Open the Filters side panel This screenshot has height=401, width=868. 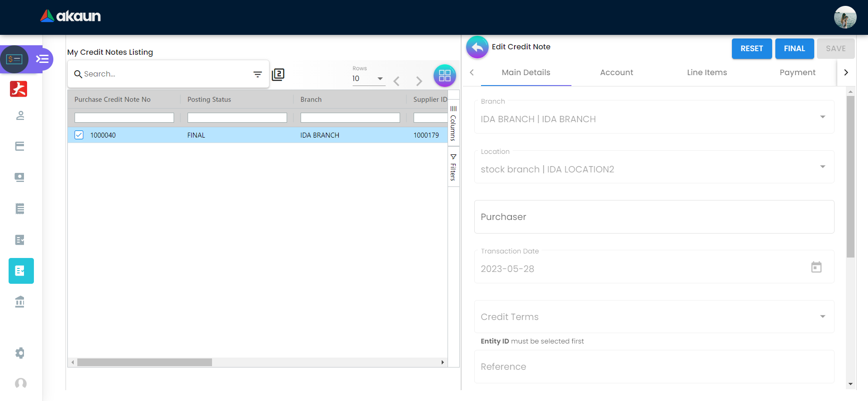tap(453, 167)
